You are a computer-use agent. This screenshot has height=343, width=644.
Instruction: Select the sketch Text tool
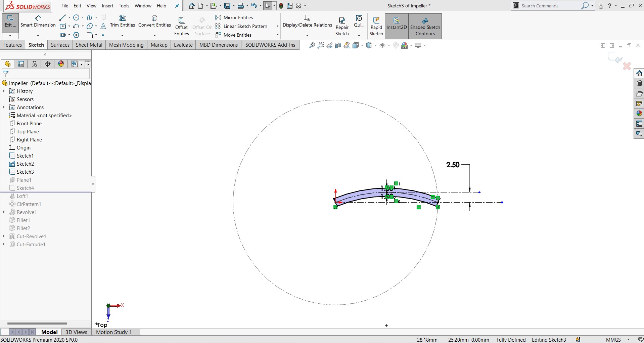click(x=103, y=26)
